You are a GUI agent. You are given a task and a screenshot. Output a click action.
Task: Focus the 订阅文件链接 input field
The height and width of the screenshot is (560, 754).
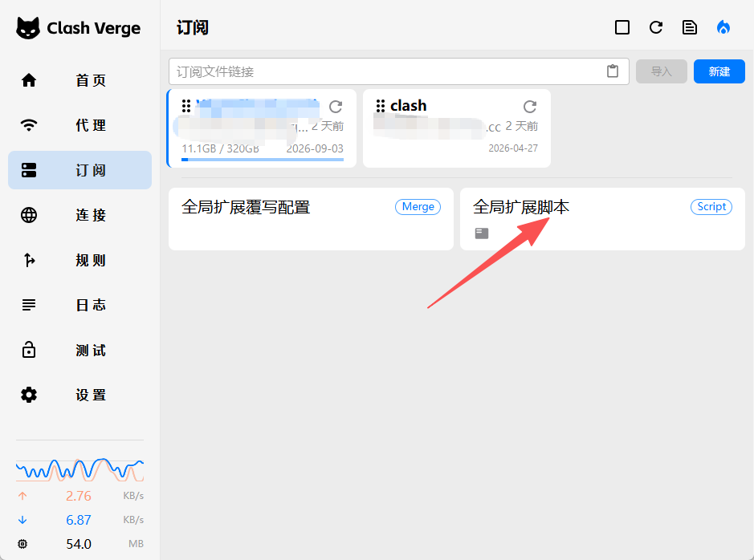point(398,71)
